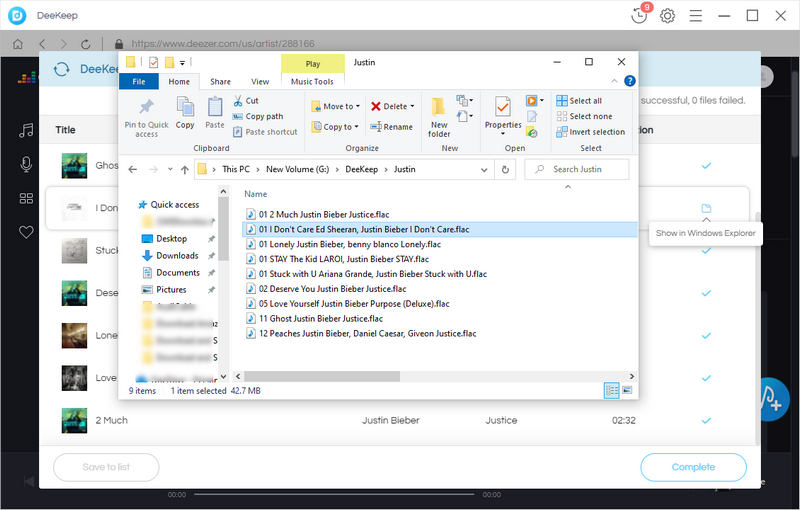800x510 pixels.
Task: Click Paste in Clipboard group
Action: pyautogui.click(x=215, y=113)
